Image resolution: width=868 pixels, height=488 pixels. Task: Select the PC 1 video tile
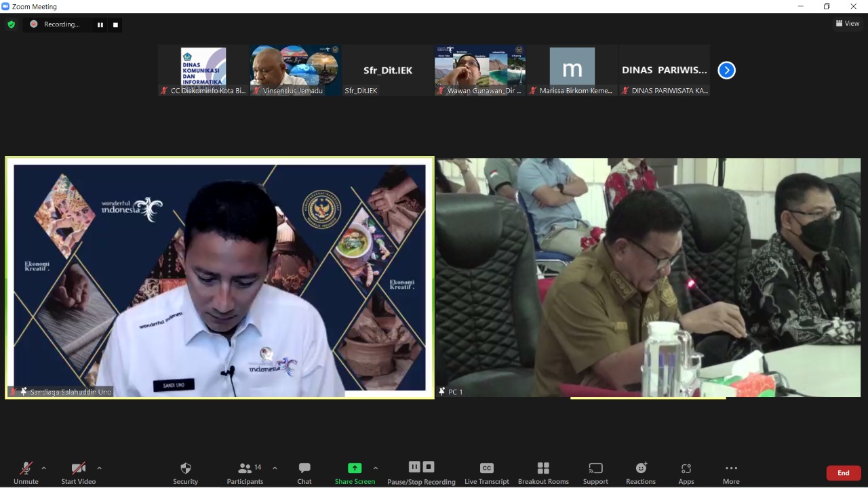648,278
